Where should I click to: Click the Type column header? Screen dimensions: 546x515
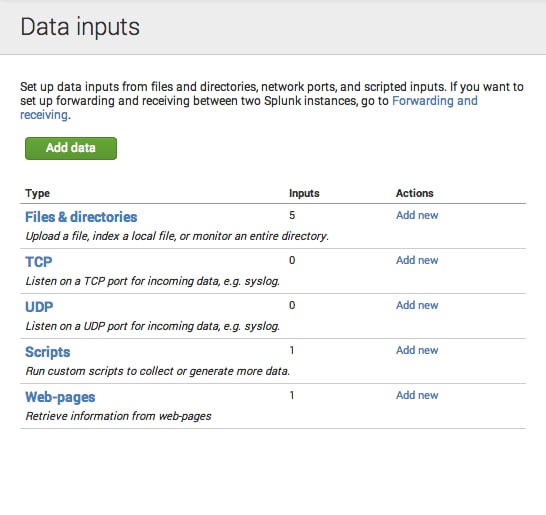pos(37,193)
